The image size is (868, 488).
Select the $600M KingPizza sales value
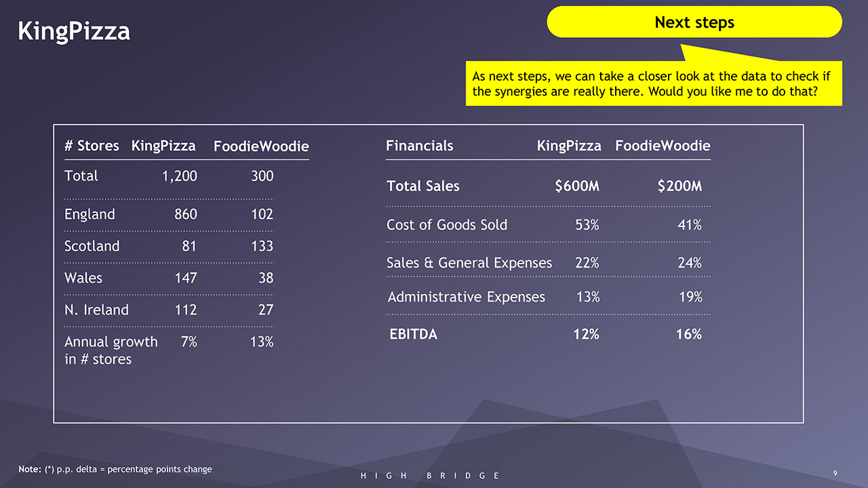click(x=576, y=186)
